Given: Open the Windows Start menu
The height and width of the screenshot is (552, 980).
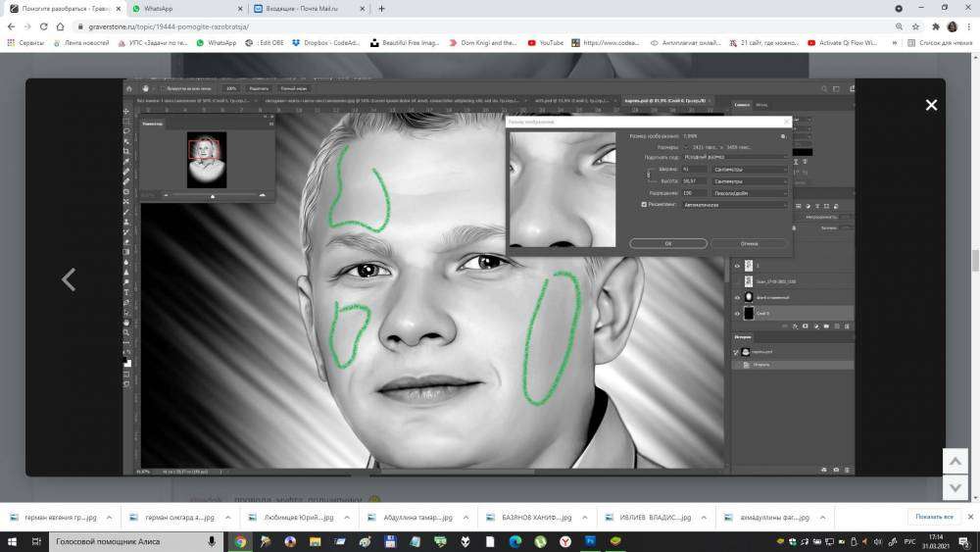Looking at the screenshot, I should coord(12,541).
